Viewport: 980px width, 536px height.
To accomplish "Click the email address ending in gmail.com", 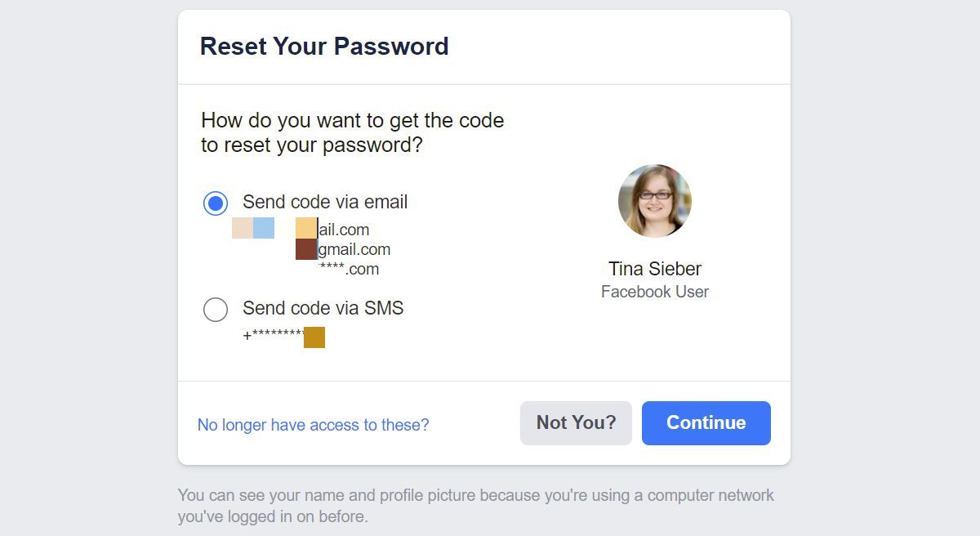I will click(354, 249).
